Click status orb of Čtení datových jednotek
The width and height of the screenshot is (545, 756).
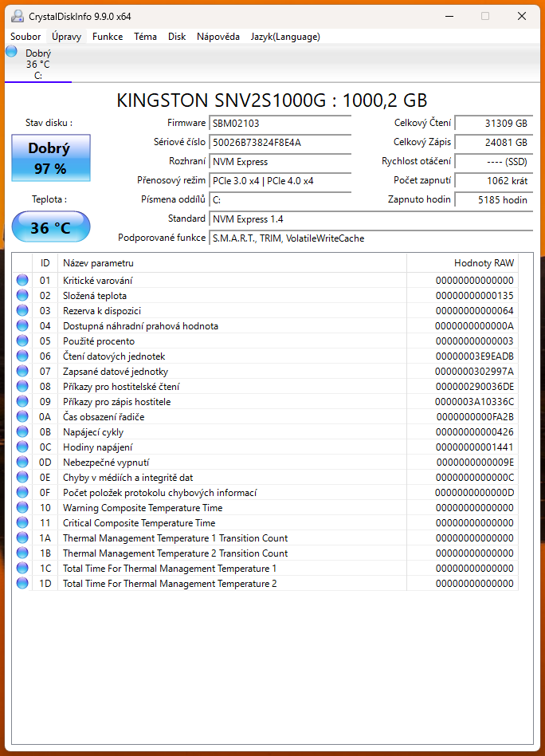(22, 356)
